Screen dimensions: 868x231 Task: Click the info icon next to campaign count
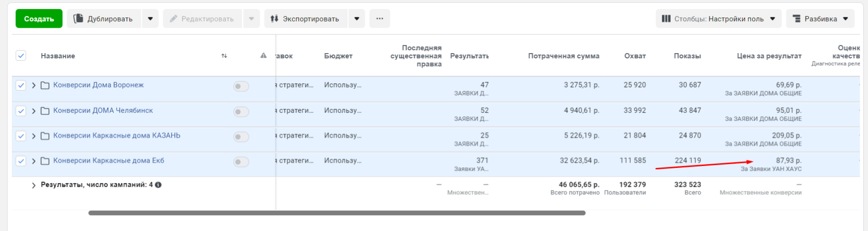pyautogui.click(x=158, y=185)
